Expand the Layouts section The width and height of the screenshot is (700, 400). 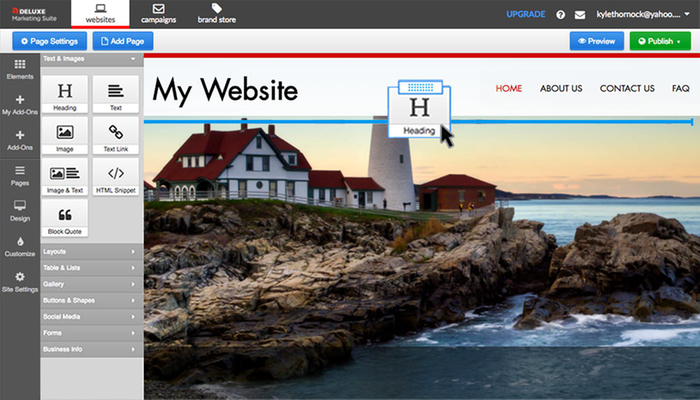[91, 251]
